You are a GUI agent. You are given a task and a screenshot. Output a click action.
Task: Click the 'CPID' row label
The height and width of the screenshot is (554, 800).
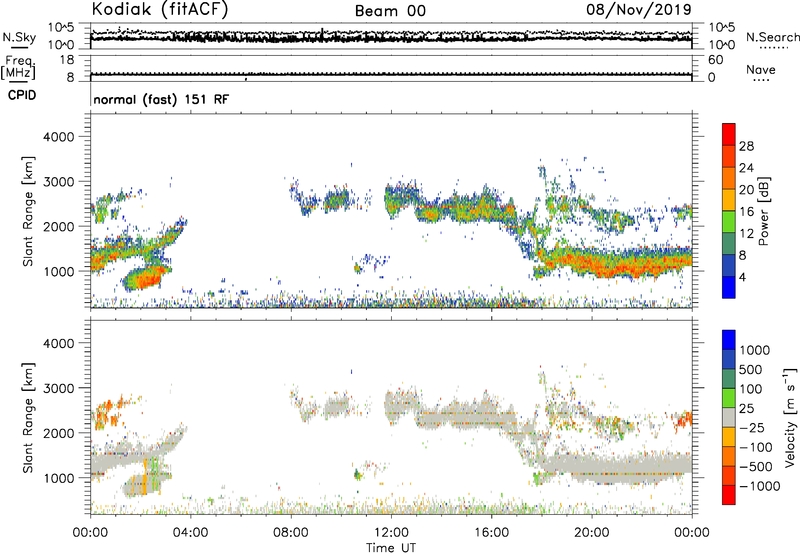click(22, 95)
